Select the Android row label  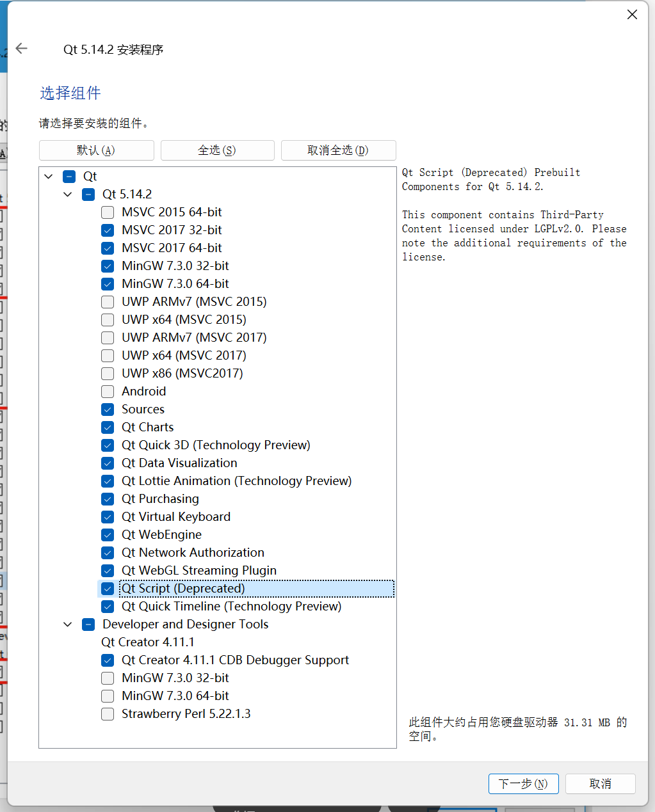[x=144, y=391]
